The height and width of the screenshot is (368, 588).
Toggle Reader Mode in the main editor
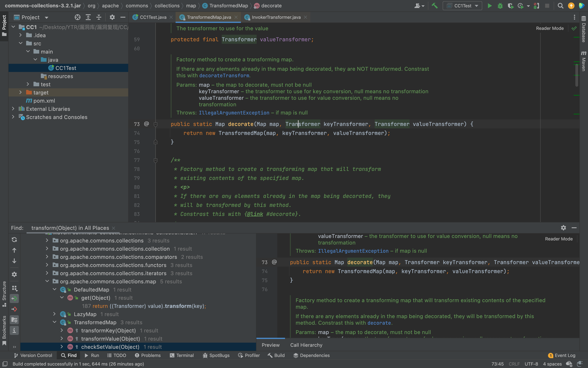pos(550,28)
